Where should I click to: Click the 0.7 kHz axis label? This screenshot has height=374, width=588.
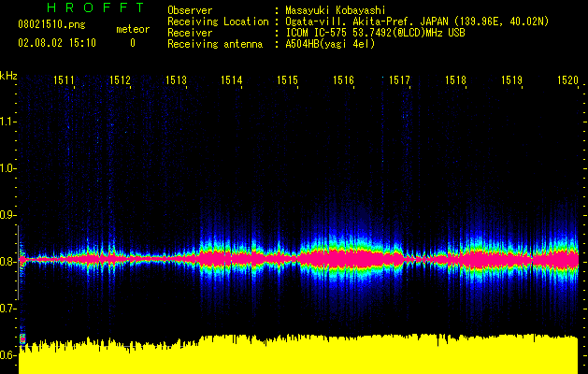7,309
